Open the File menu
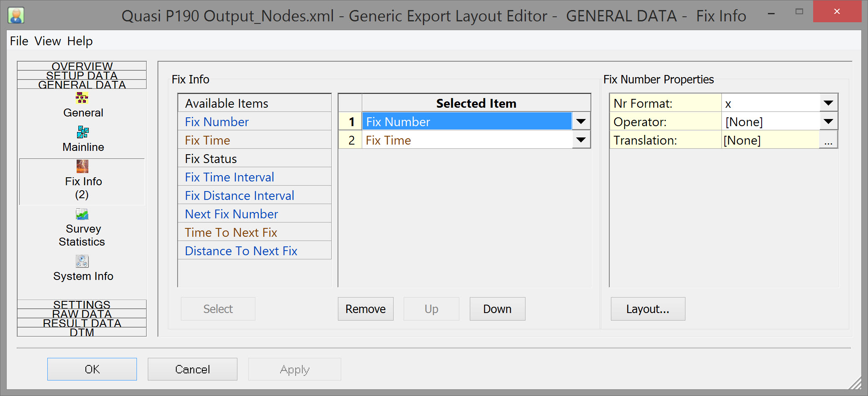868x396 pixels. click(19, 41)
